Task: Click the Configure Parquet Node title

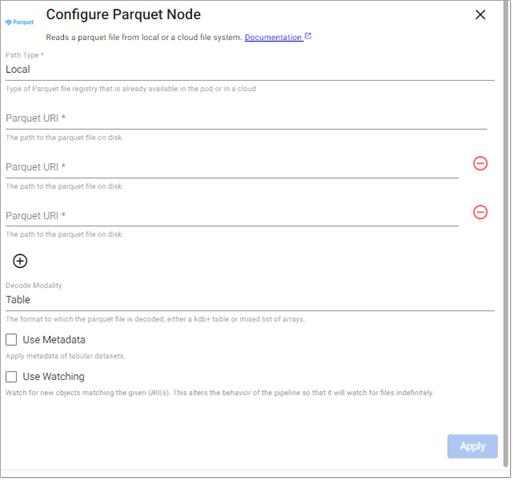Action: [x=124, y=15]
